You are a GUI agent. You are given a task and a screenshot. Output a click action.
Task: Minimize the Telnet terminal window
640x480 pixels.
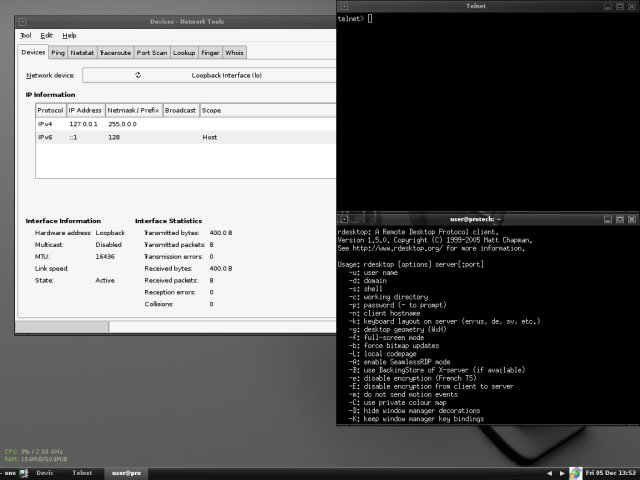pyautogui.click(x=609, y=5)
